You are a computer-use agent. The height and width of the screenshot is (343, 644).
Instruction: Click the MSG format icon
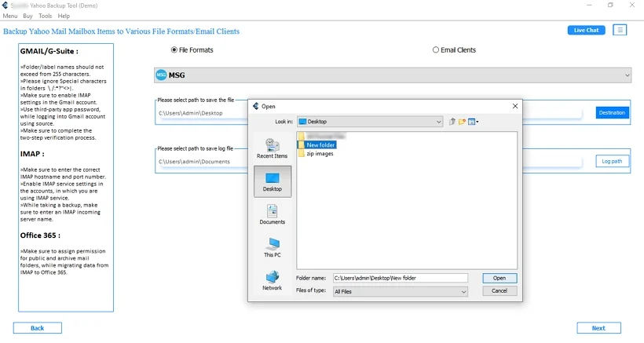161,75
